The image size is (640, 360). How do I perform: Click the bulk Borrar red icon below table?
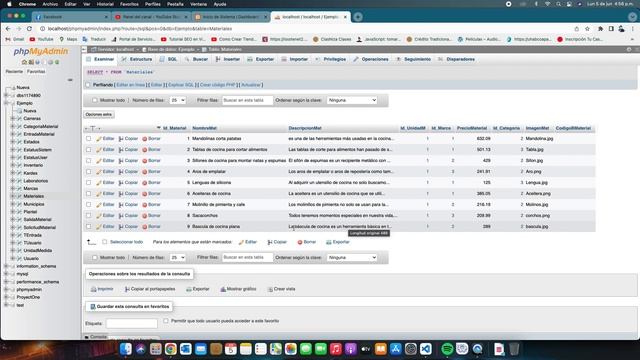click(x=300, y=242)
